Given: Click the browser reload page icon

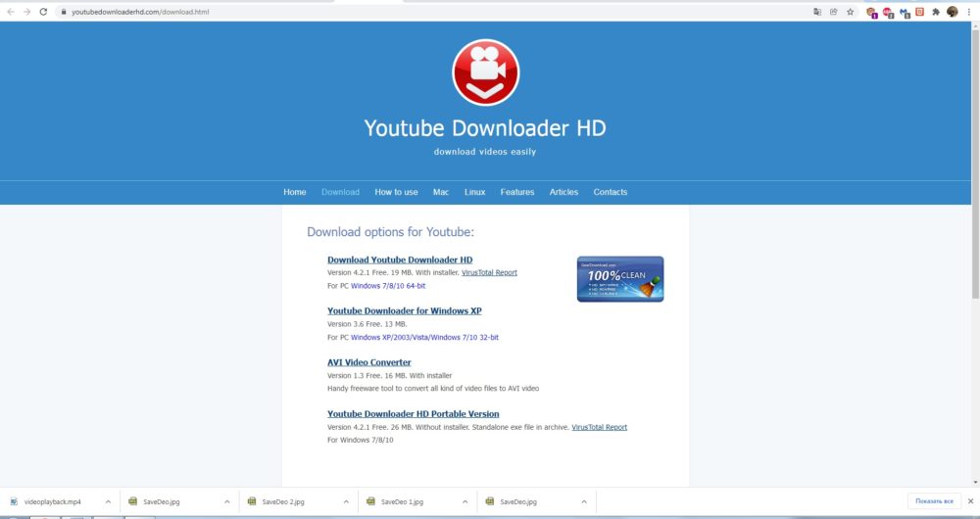Looking at the screenshot, I should 44,12.
